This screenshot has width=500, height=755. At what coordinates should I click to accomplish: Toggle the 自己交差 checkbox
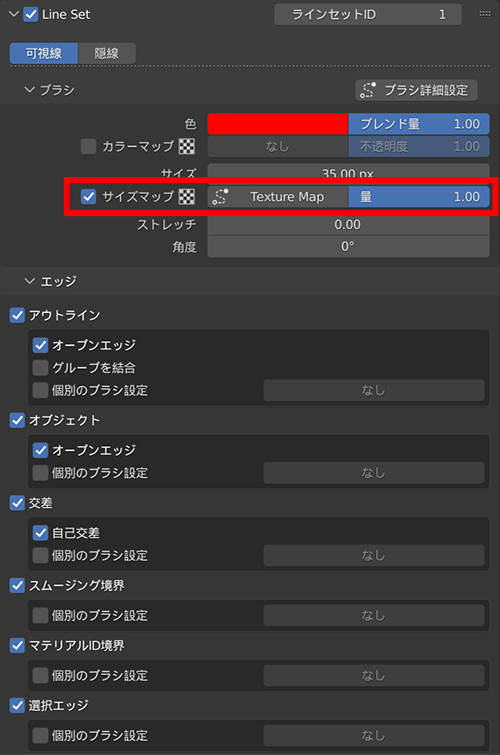pos(40,533)
